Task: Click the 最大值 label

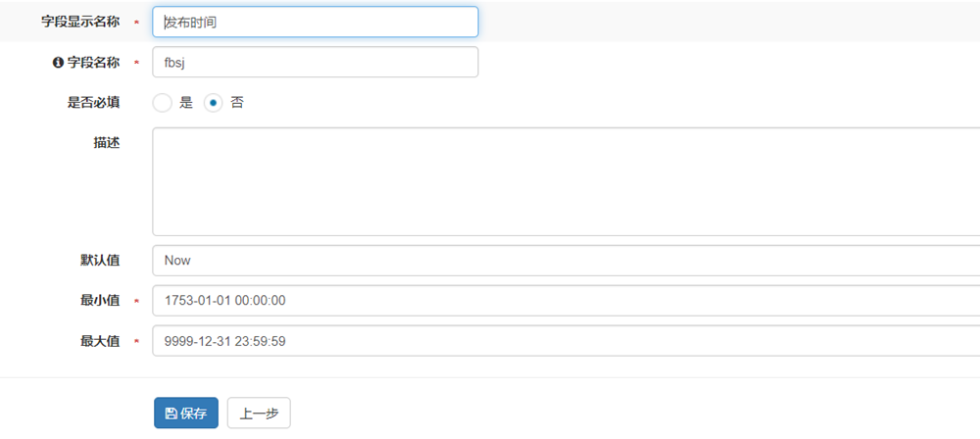Action: 100,341
